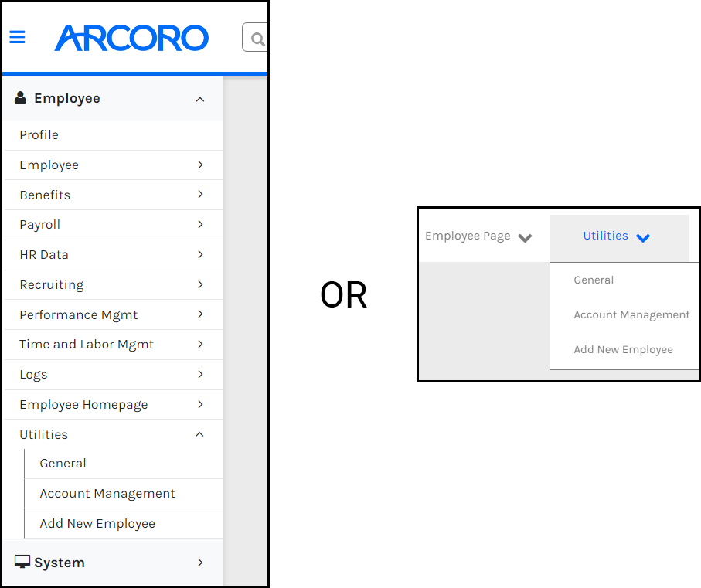
Task: Collapse the Employee section chevron
Action: (200, 100)
